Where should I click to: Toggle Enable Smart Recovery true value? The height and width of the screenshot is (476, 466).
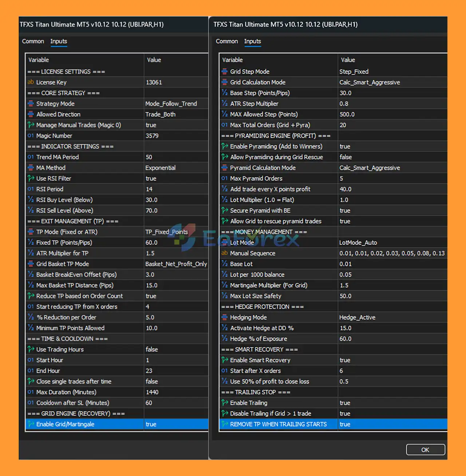(345, 360)
